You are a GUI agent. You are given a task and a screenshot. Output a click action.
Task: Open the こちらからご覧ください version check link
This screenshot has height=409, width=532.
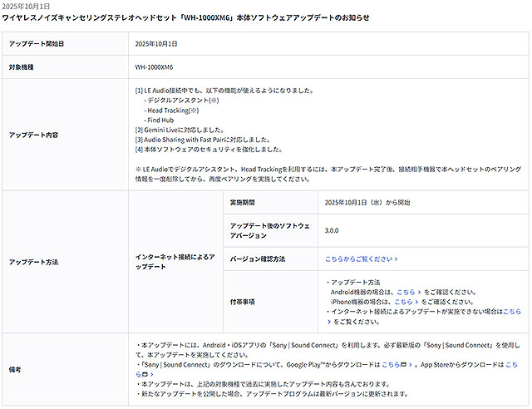[x=358, y=259]
